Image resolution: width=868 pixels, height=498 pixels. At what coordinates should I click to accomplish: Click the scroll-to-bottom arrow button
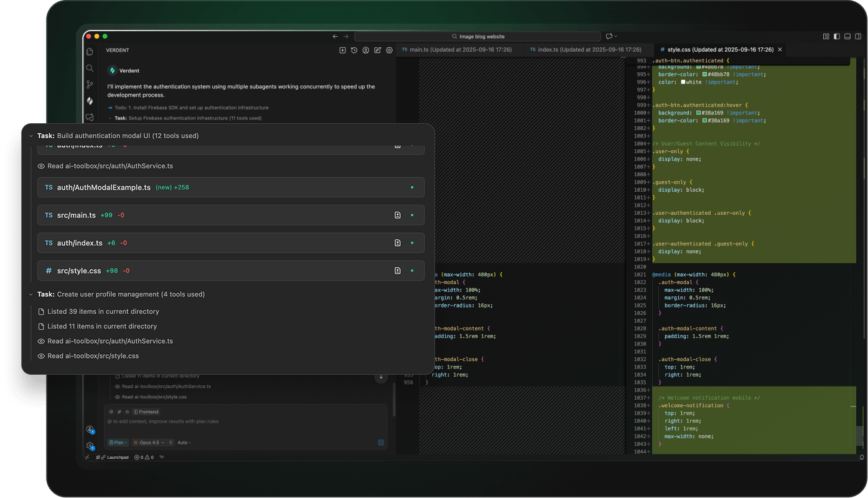[380, 377]
